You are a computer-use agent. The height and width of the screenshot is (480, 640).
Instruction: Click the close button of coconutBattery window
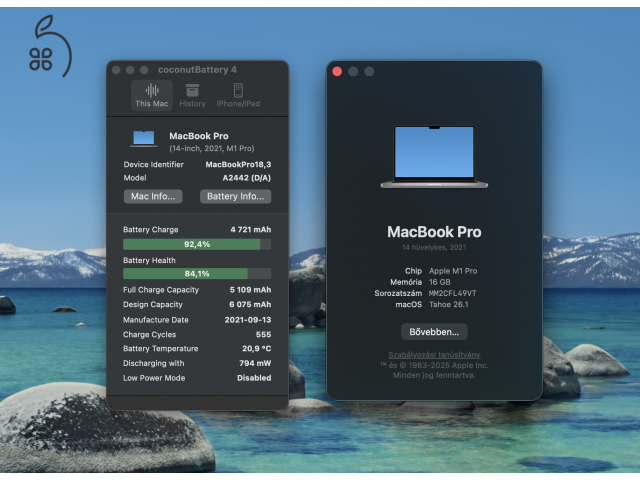[116, 70]
